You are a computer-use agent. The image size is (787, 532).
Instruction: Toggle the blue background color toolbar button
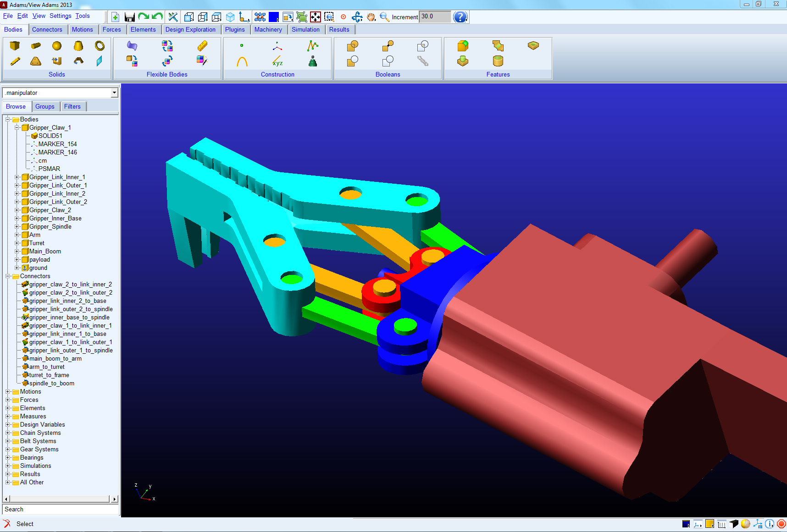274,17
